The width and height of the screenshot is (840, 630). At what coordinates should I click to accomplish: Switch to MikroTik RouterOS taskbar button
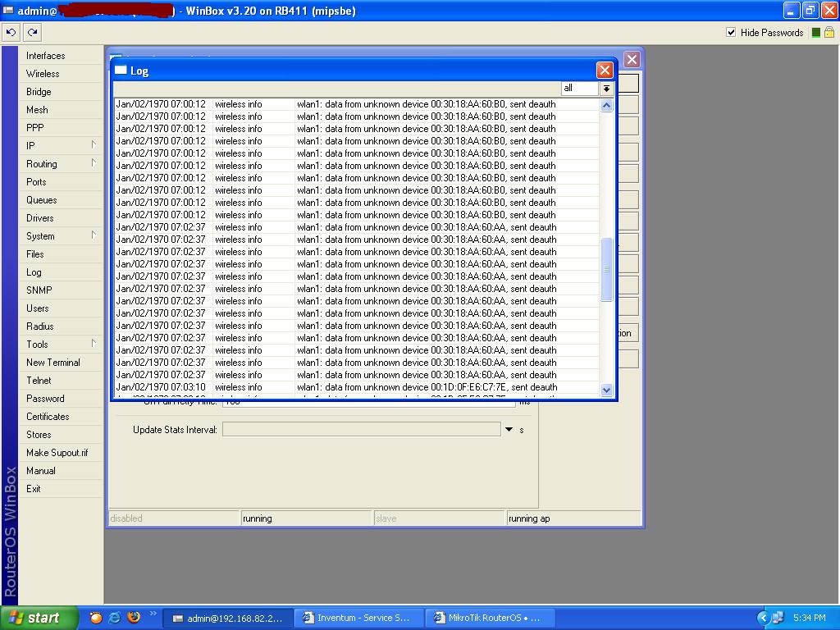[490, 619]
